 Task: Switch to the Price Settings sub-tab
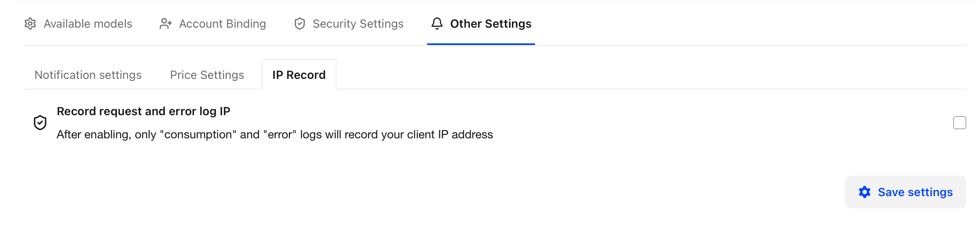207,75
